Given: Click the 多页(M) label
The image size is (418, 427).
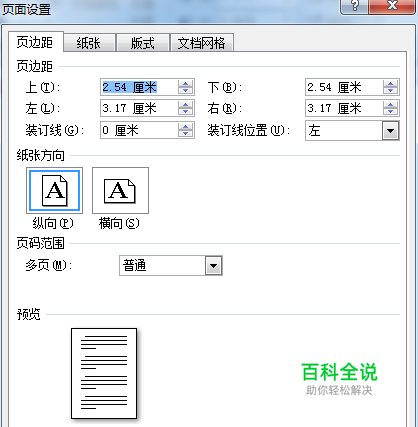Looking at the screenshot, I should pyautogui.click(x=48, y=265).
